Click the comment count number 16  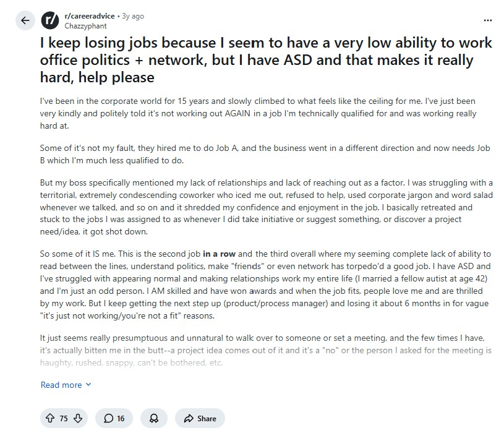click(121, 418)
